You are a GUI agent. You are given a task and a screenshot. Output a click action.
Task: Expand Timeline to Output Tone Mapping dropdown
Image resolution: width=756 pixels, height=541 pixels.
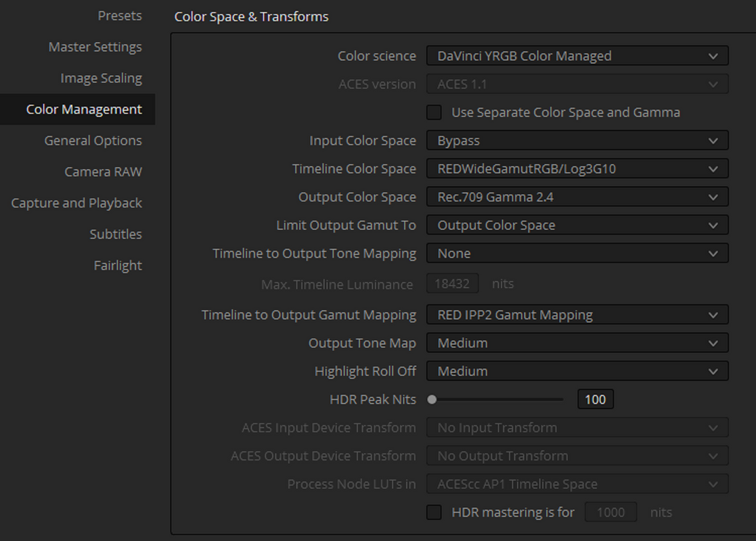[577, 254]
